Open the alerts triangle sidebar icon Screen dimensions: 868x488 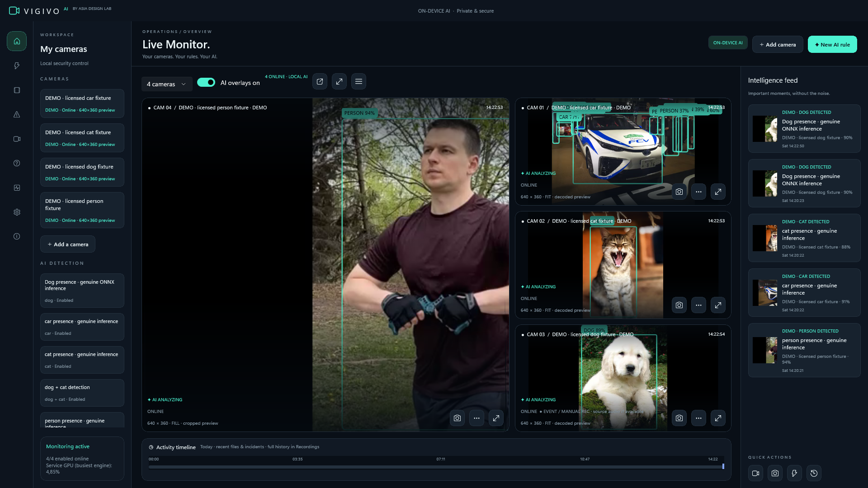coord(17,115)
